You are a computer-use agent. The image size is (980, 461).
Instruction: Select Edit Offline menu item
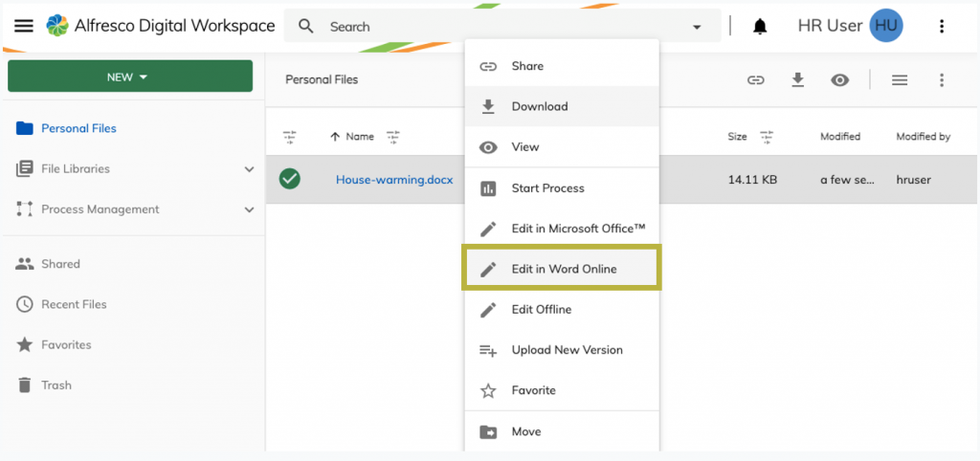click(562, 309)
